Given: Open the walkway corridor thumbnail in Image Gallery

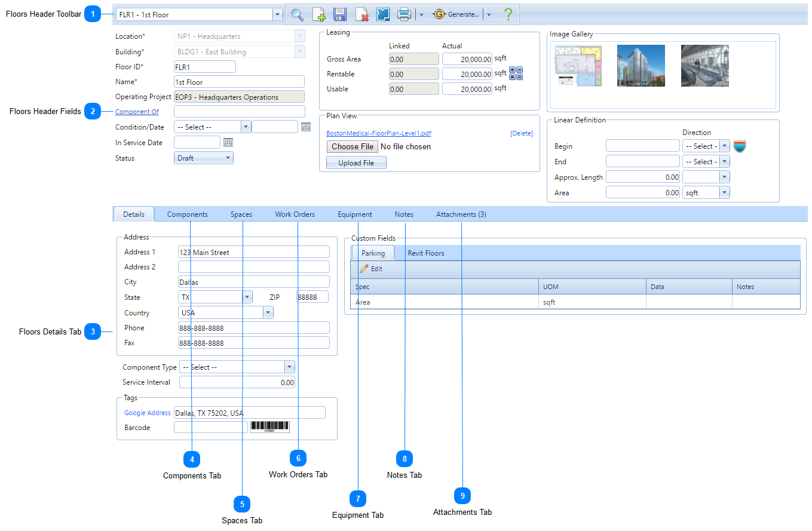Looking at the screenshot, I should [704, 66].
